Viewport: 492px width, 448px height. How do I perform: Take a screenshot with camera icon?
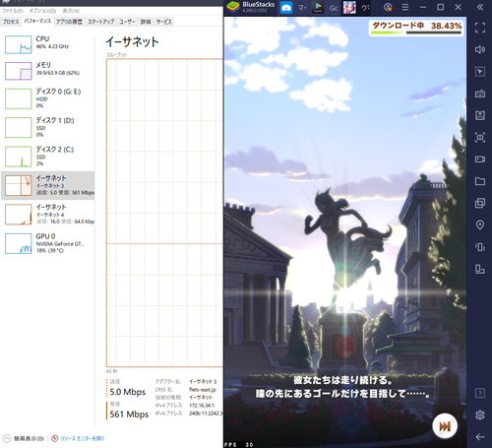tap(480, 137)
